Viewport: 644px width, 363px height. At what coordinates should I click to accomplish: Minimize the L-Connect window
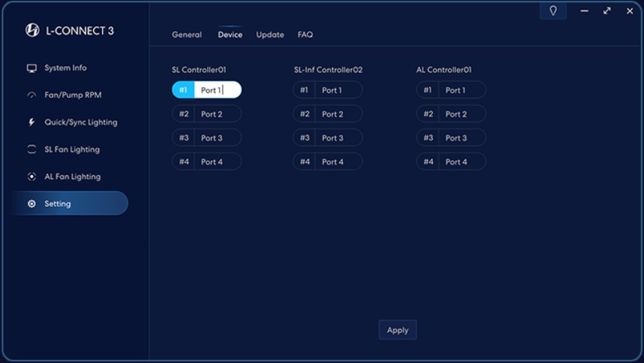(x=584, y=11)
